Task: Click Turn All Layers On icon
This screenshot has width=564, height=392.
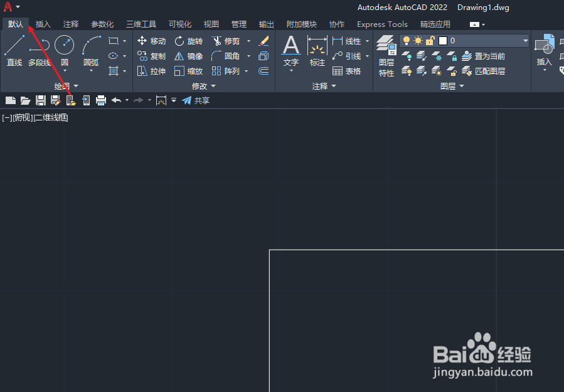Action: click(x=407, y=72)
